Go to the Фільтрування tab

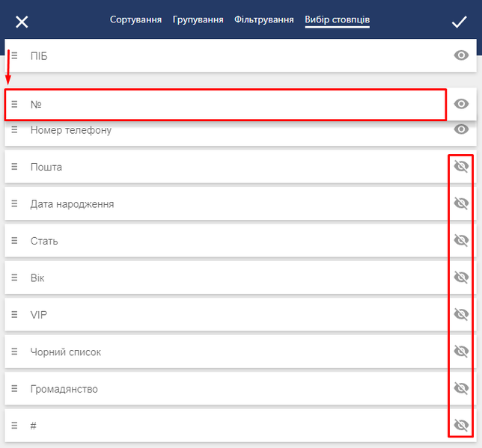(263, 19)
